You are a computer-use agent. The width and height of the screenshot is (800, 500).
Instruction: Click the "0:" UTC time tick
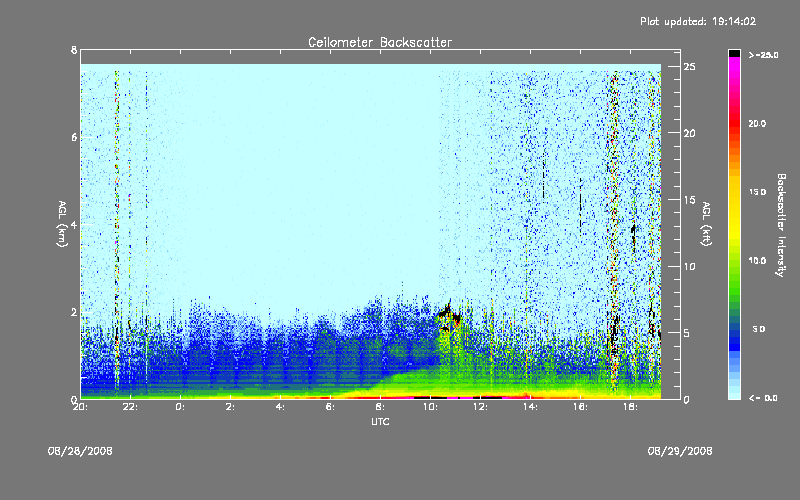(x=180, y=407)
